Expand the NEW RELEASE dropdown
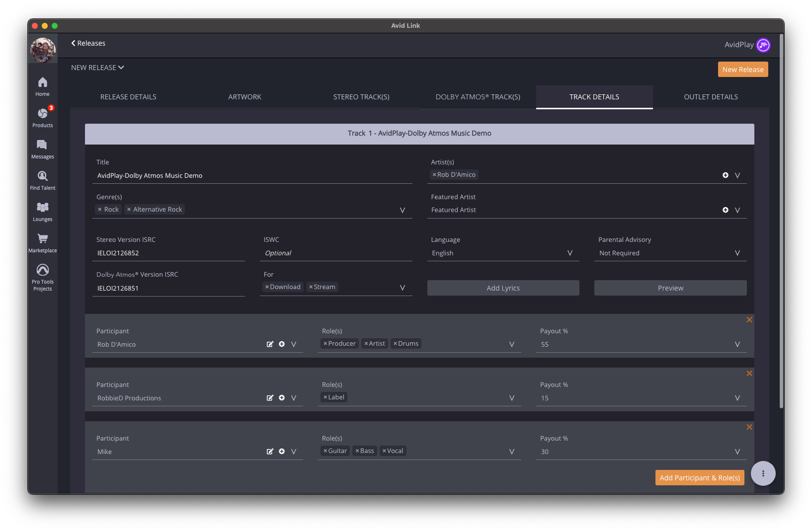812x531 pixels. 97,68
